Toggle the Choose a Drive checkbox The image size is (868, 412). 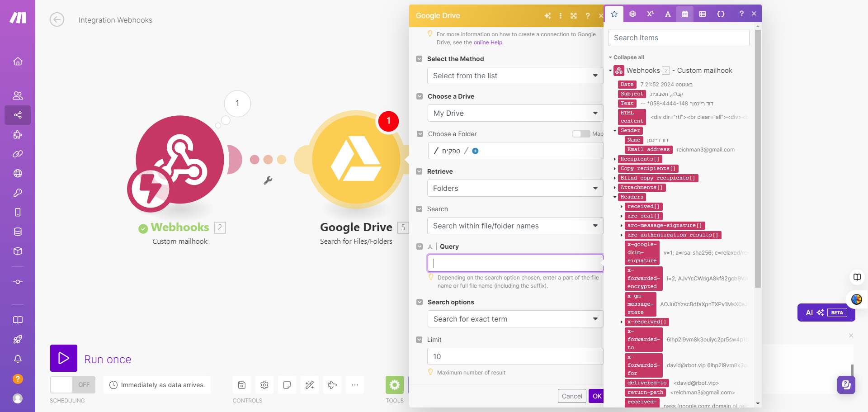click(x=420, y=96)
